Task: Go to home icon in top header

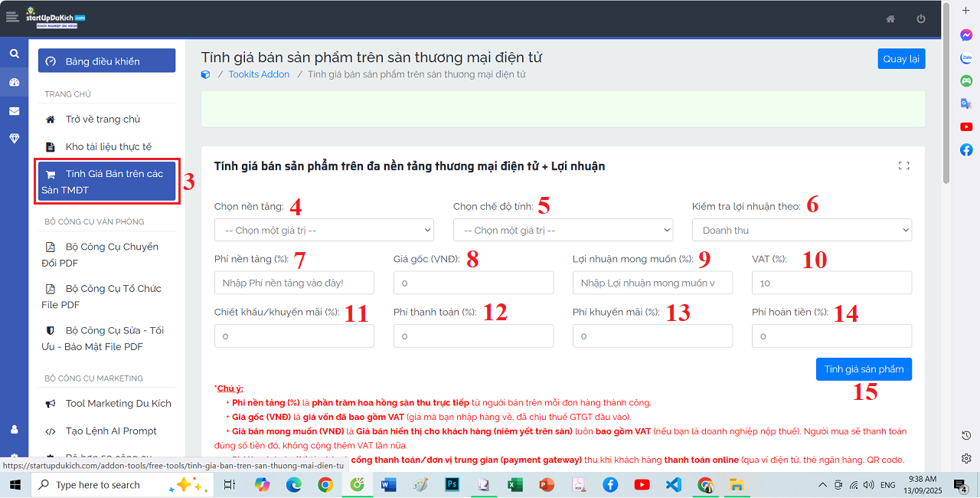Action: click(x=890, y=19)
